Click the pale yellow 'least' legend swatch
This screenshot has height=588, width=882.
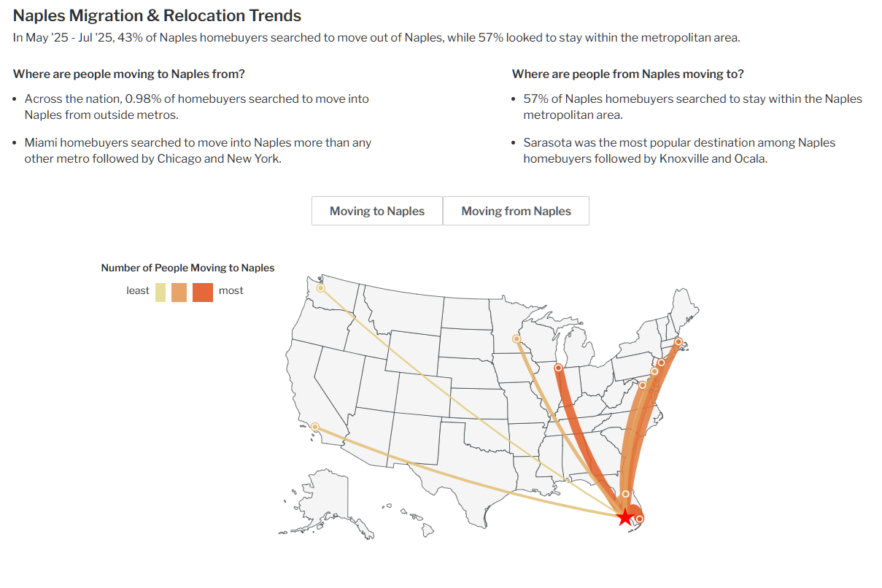coord(160,292)
